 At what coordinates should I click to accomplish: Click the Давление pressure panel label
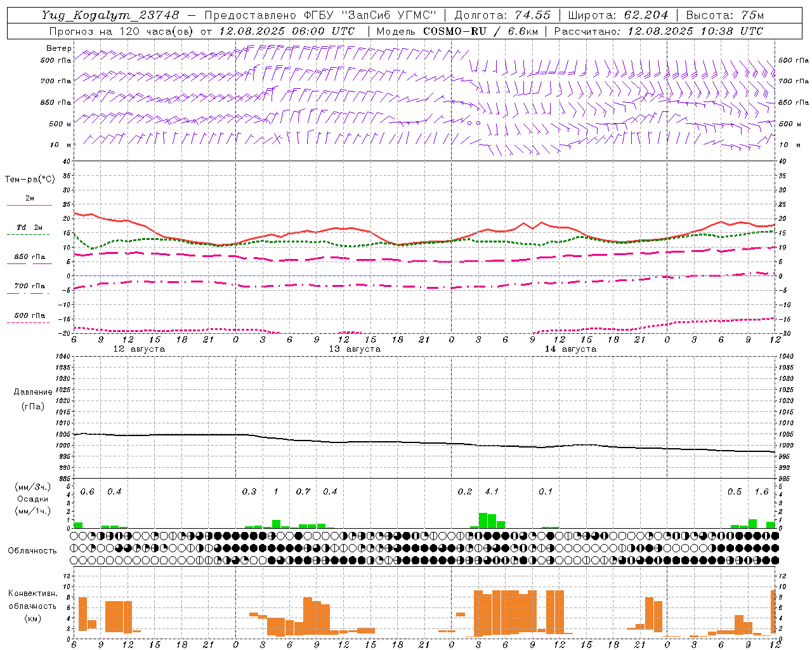(x=32, y=392)
